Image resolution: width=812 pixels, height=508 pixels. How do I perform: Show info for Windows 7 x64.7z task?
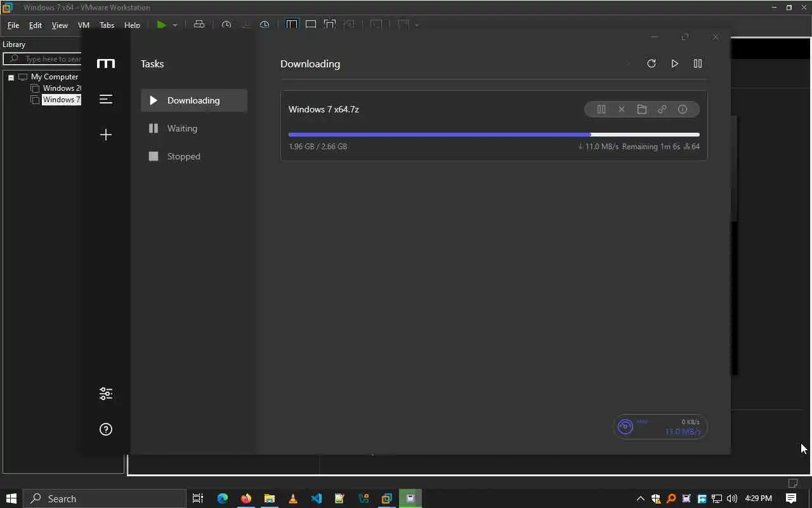tap(683, 109)
